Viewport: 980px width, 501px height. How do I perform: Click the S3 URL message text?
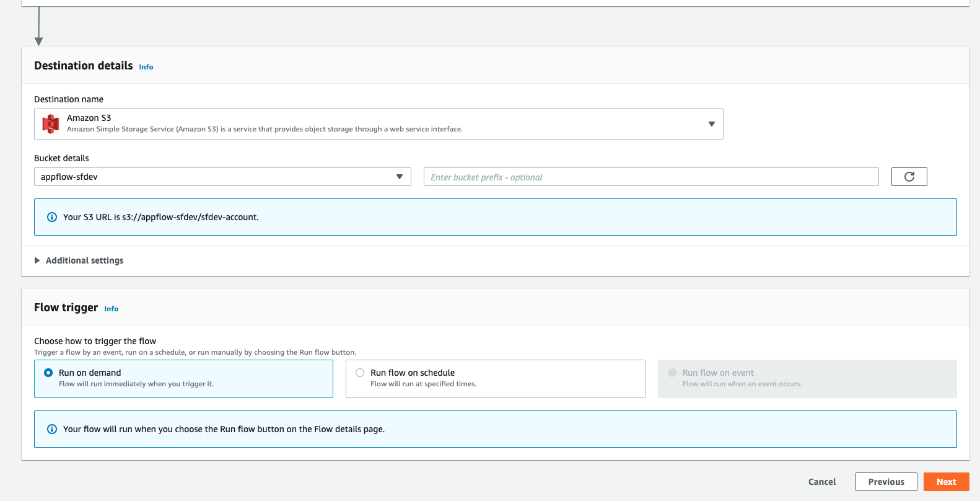click(x=161, y=217)
